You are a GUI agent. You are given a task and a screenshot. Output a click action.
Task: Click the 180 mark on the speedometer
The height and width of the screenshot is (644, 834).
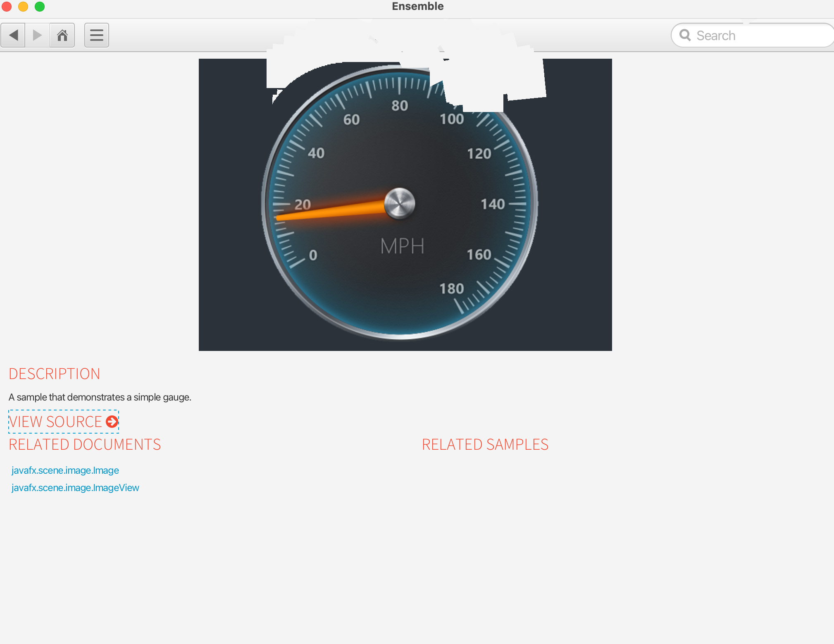point(451,289)
